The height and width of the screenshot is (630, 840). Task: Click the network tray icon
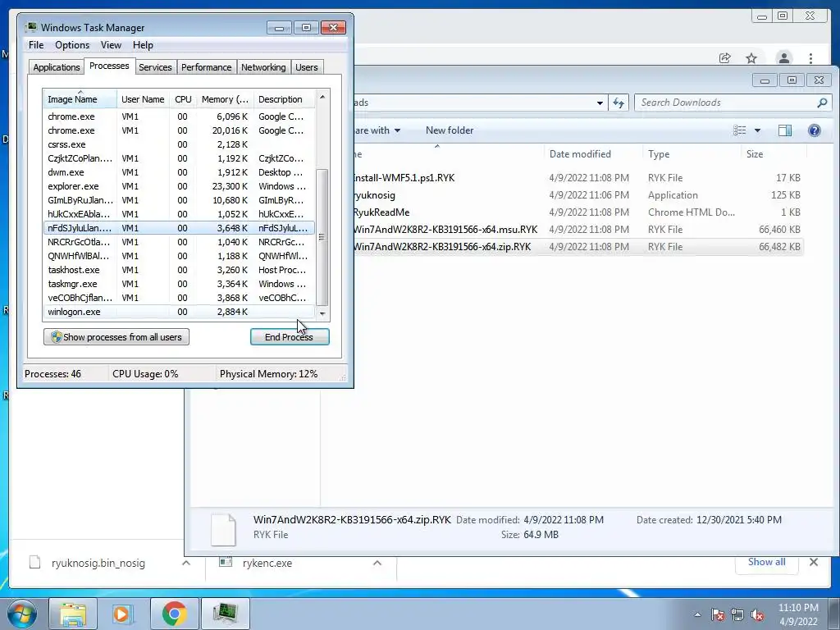737,615
